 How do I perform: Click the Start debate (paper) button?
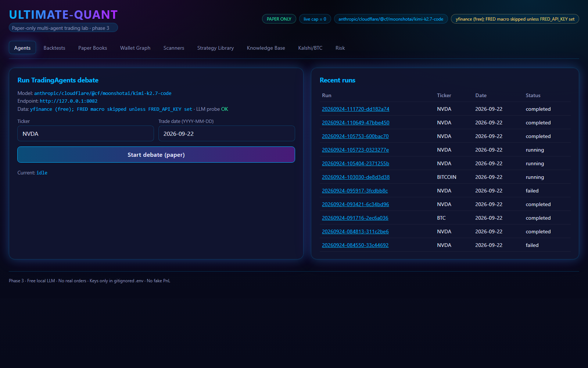[156, 155]
